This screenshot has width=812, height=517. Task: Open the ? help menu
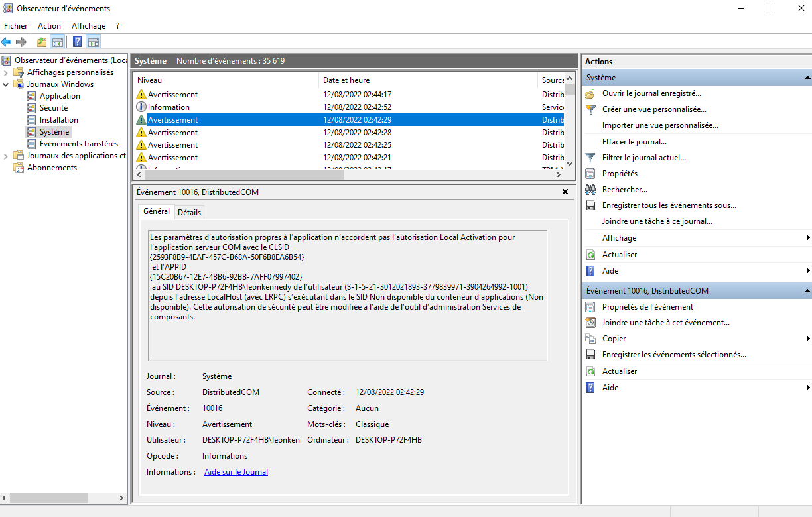pos(117,26)
